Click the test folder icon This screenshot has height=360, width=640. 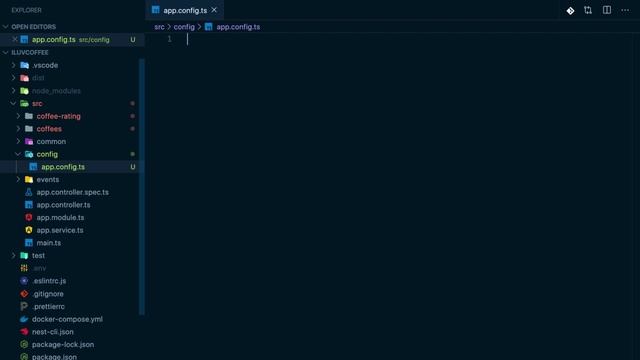(24, 256)
